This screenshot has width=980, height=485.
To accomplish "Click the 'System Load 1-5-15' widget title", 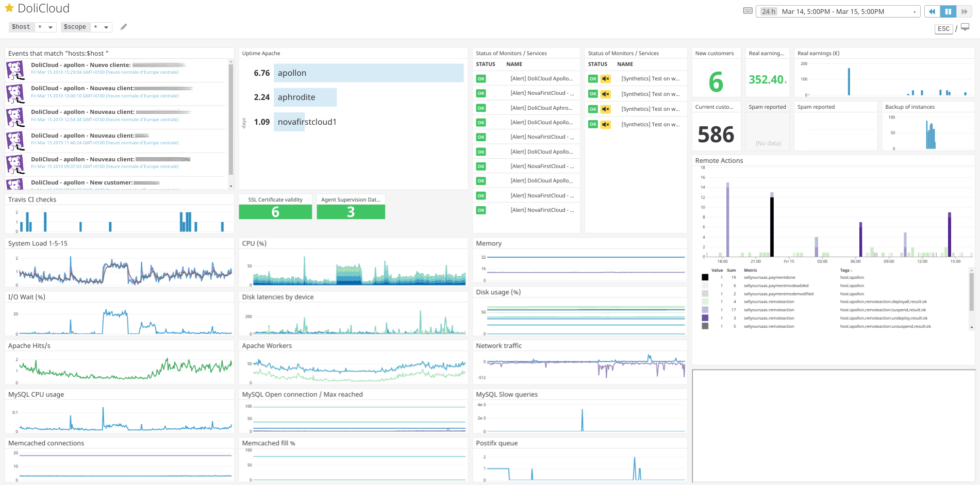I will (38, 243).
